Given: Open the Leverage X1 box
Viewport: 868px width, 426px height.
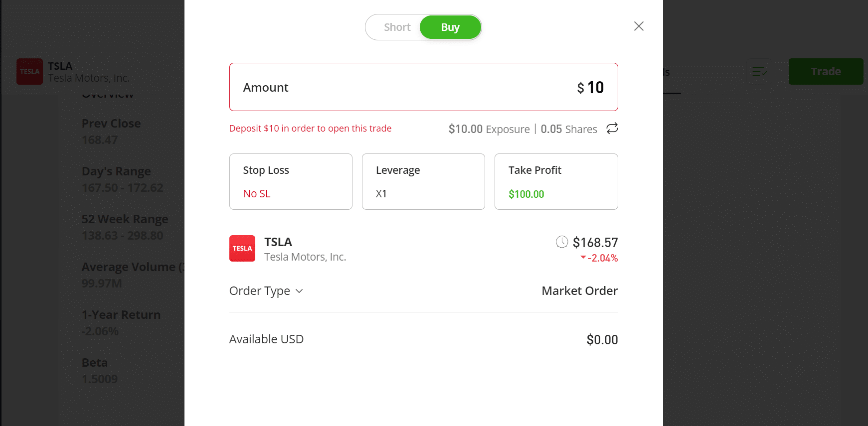Looking at the screenshot, I should pyautogui.click(x=423, y=181).
